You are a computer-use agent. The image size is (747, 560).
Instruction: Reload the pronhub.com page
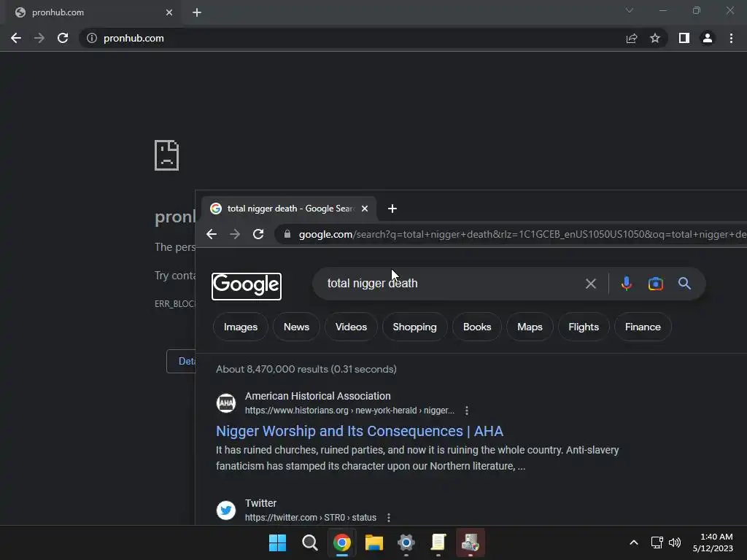63,38
